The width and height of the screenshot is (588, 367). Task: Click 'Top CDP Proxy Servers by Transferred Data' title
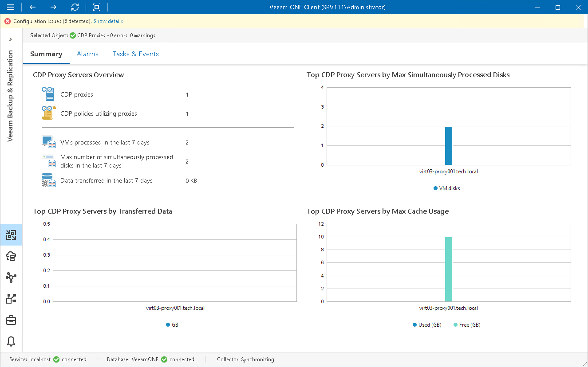(x=103, y=211)
